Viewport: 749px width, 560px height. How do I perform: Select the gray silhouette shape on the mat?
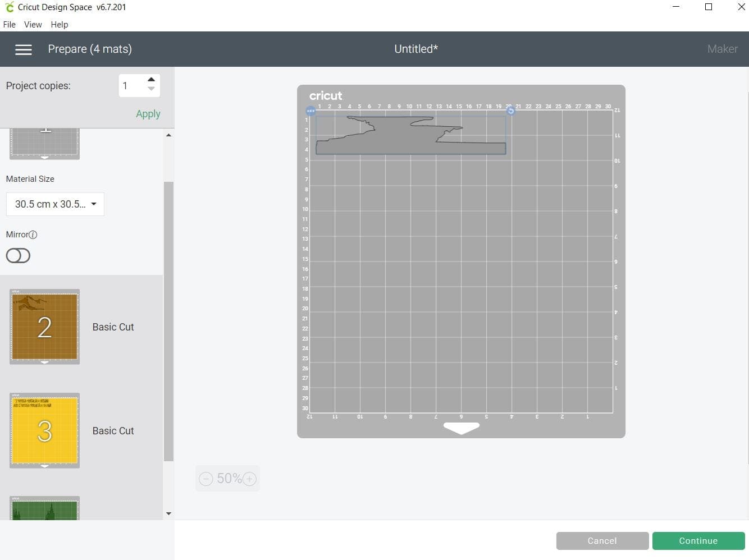[x=410, y=135]
